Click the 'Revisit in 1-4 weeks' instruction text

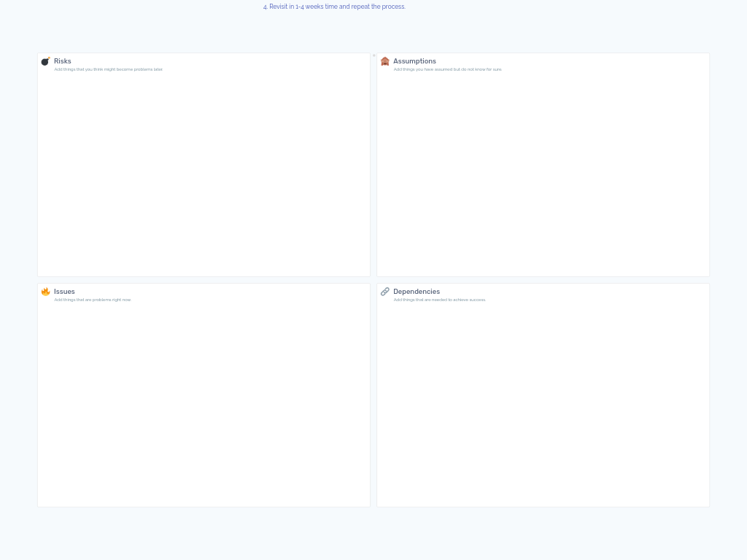pyautogui.click(x=334, y=7)
